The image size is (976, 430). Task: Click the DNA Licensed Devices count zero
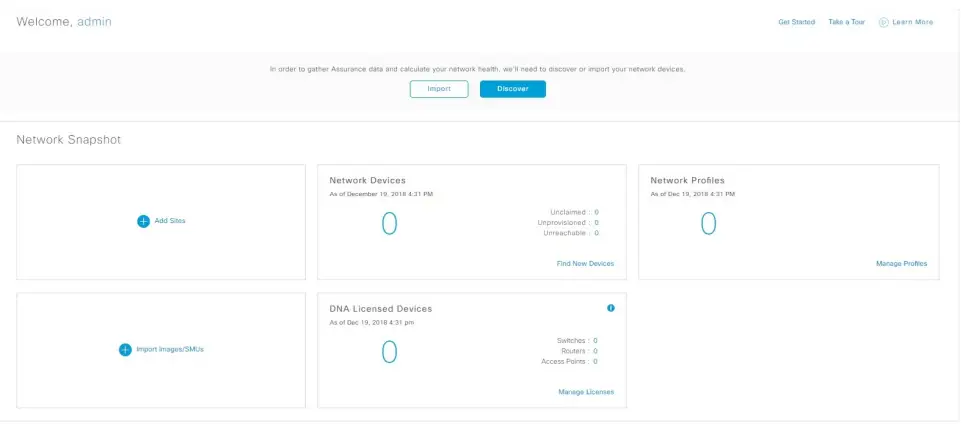pos(389,352)
